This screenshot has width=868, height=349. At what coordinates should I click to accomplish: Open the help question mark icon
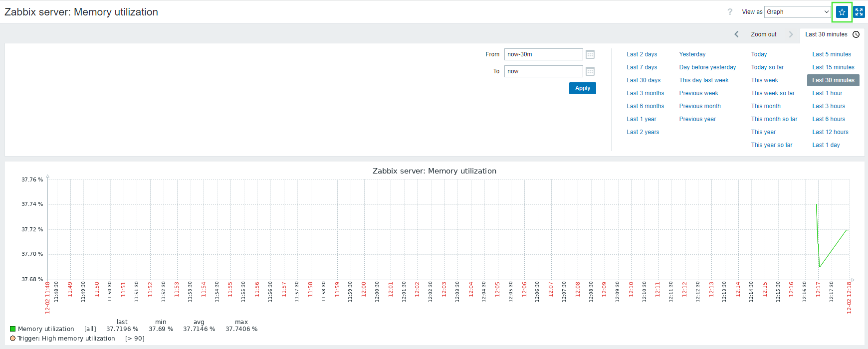[x=730, y=12]
